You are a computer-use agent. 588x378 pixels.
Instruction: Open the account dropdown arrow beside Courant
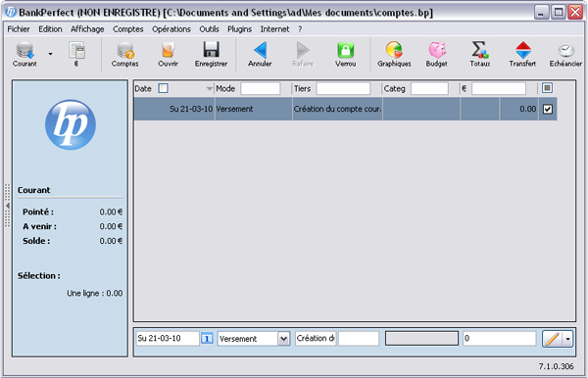50,54
